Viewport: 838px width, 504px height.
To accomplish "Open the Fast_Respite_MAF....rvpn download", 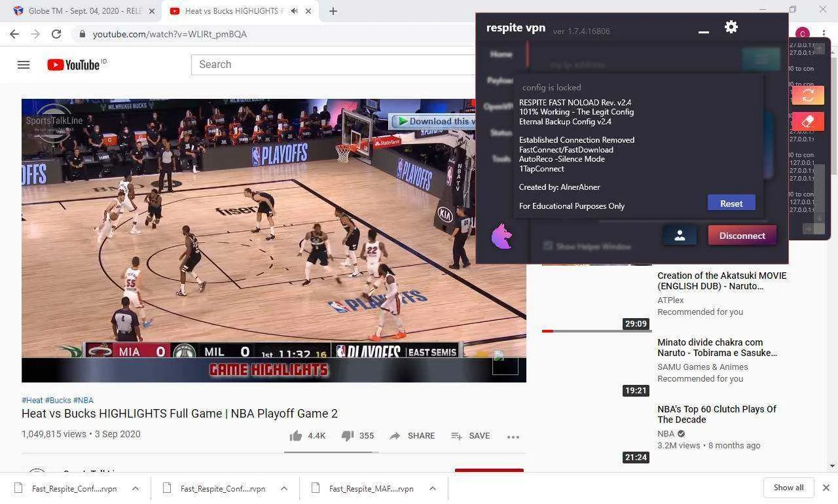I will 371,488.
